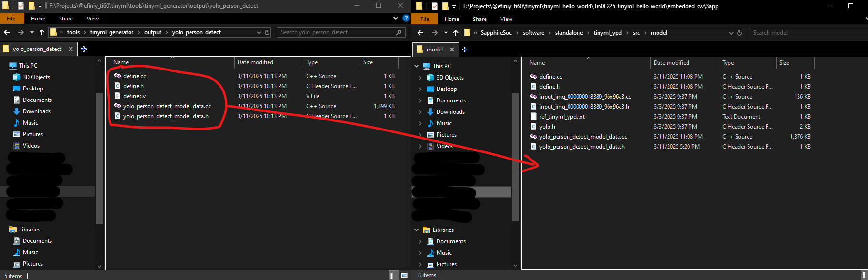The height and width of the screenshot is (280, 868).
Task: Open Home ribbon tab in yolo_person_detect window
Action: coord(38,19)
